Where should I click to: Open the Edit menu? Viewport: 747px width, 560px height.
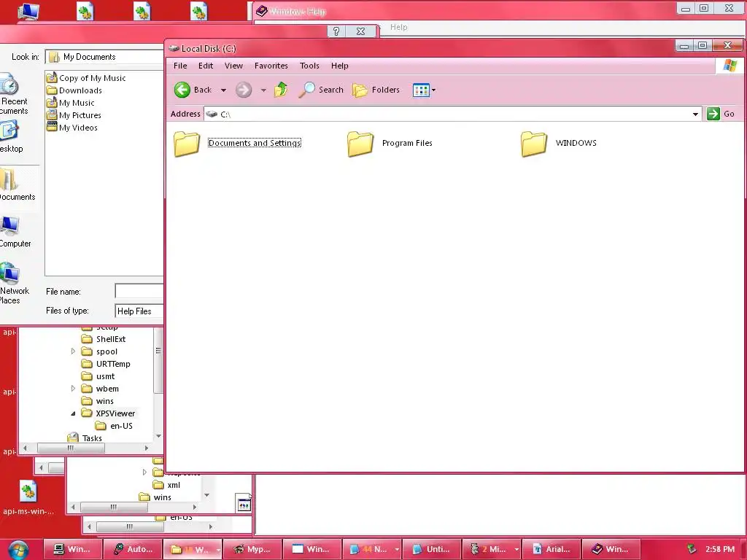click(205, 66)
